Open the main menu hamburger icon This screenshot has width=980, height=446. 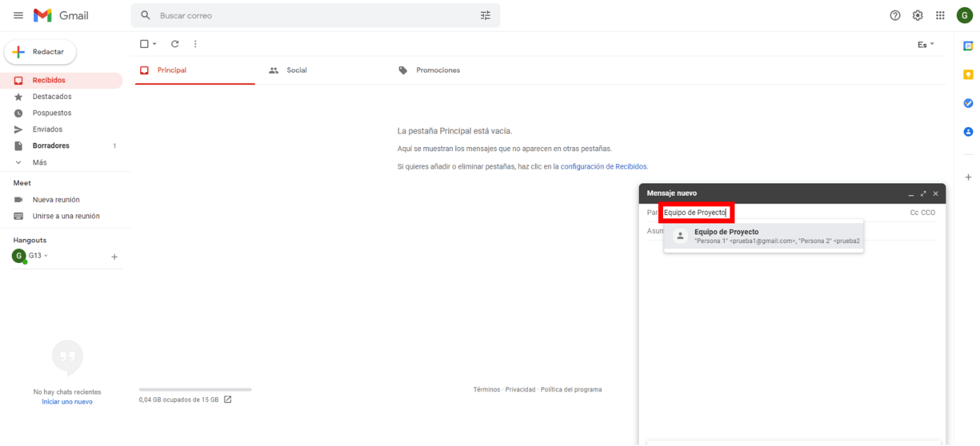coord(18,16)
